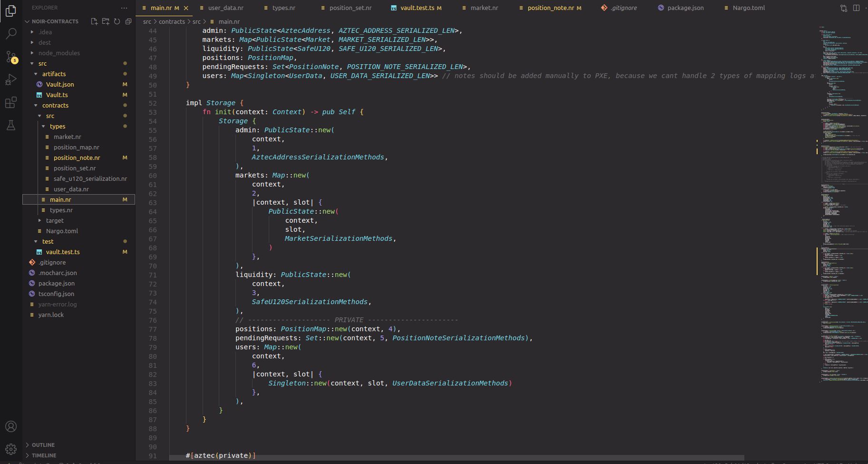Switch to the types.nr tab

pyautogui.click(x=283, y=8)
